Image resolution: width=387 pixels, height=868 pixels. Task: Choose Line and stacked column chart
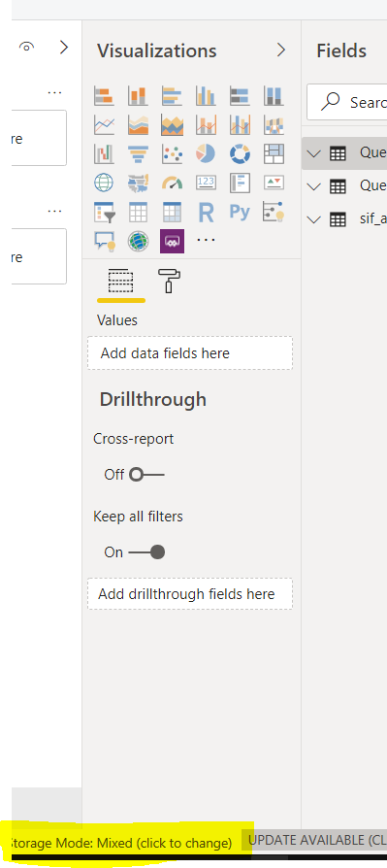206,125
